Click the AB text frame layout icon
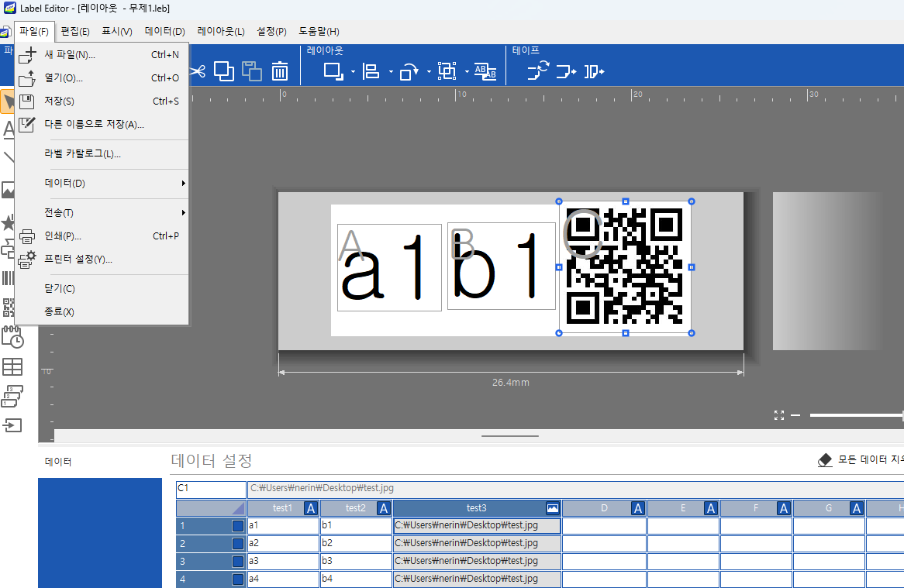 click(485, 71)
